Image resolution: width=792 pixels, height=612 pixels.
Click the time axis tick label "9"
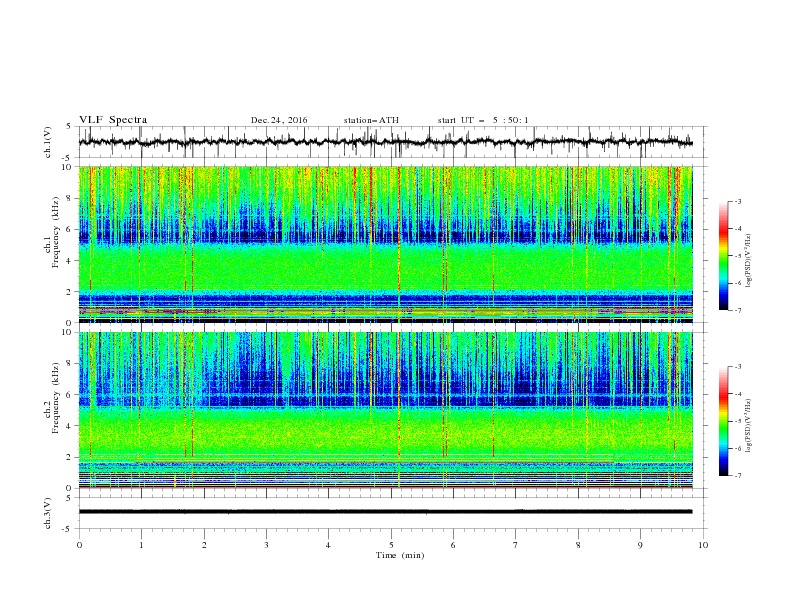[640, 545]
